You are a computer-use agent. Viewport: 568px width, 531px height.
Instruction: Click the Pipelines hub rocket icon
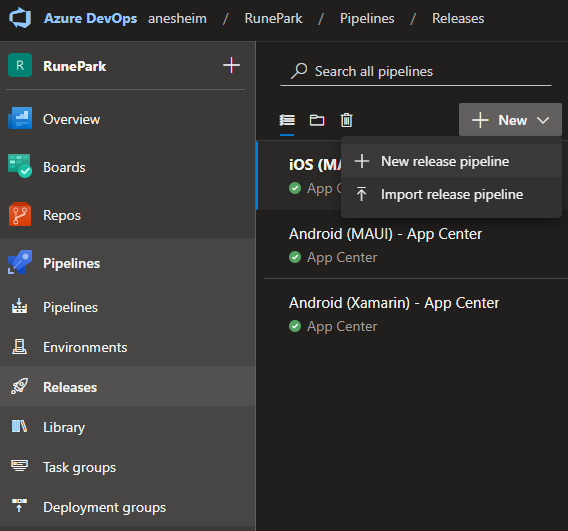click(20, 262)
